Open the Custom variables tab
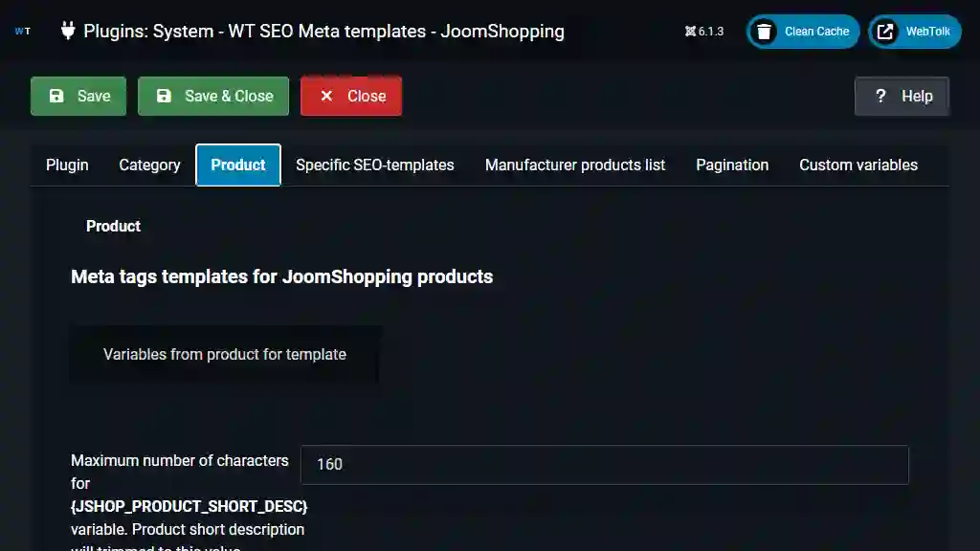Image resolution: width=980 pixels, height=551 pixels. coord(858,165)
